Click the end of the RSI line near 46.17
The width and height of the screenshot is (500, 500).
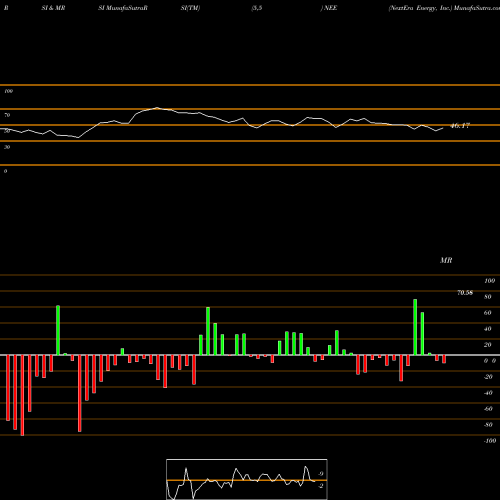[x=443, y=128]
